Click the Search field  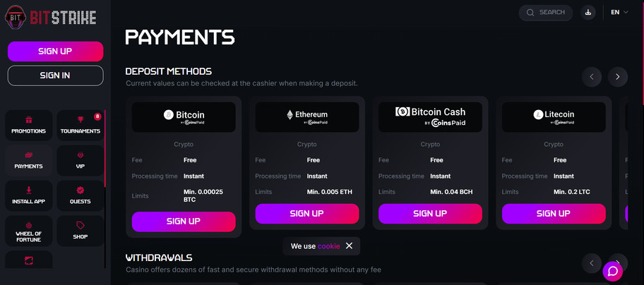click(x=545, y=12)
